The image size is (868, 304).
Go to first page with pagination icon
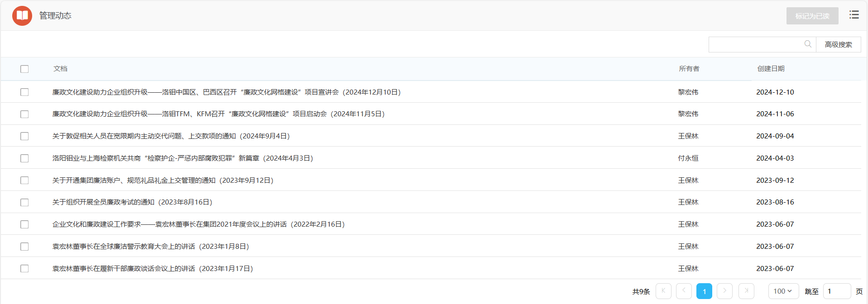663,291
